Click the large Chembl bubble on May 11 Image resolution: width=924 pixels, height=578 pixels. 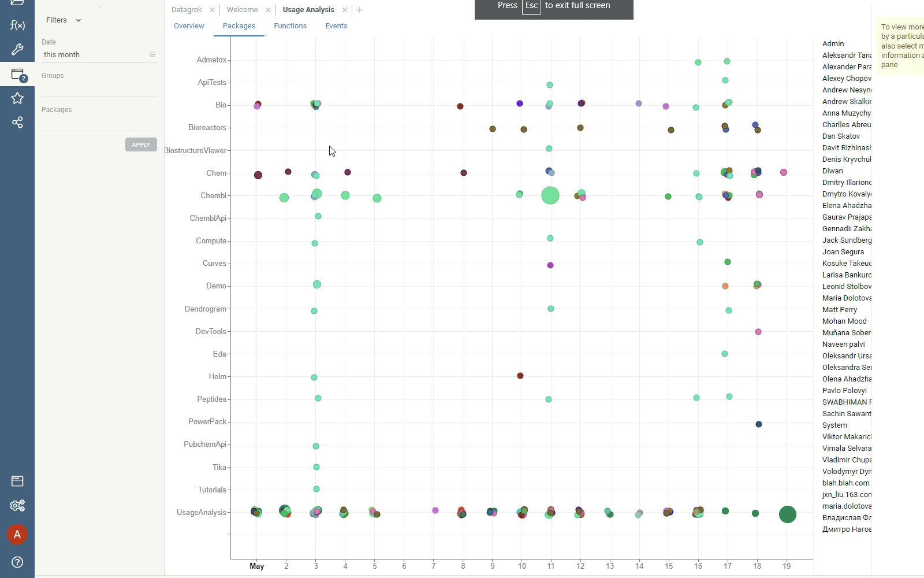550,195
